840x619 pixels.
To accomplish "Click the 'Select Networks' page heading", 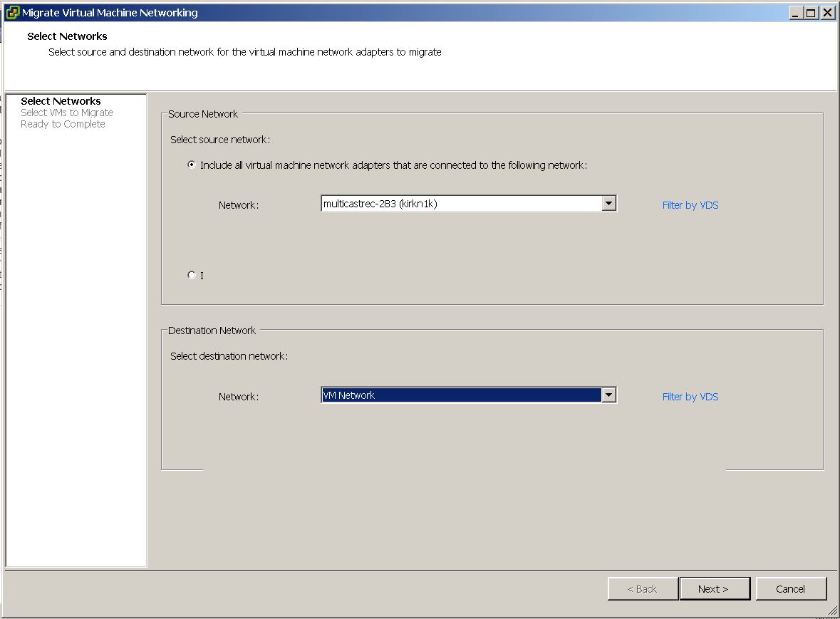I will point(67,36).
